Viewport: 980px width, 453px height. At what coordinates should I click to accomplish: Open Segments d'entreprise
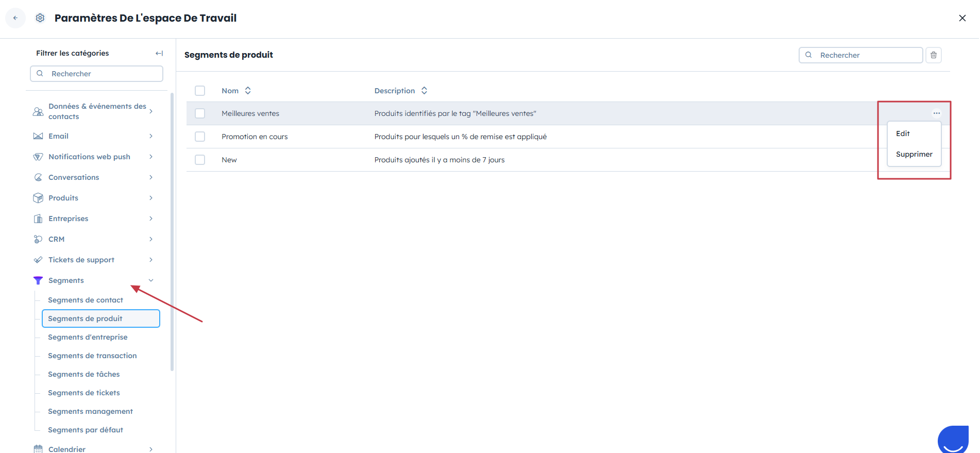click(x=88, y=337)
